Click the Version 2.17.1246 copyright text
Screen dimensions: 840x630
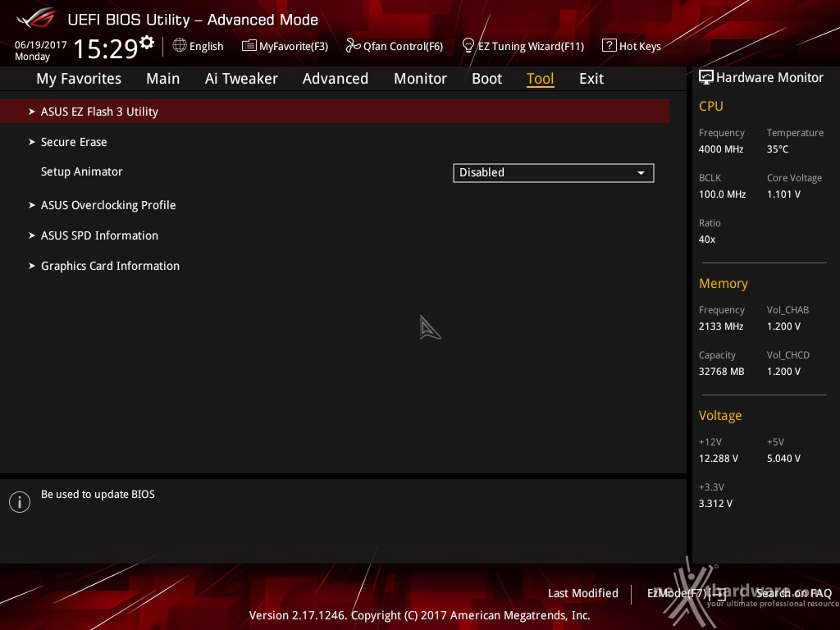[x=419, y=615]
